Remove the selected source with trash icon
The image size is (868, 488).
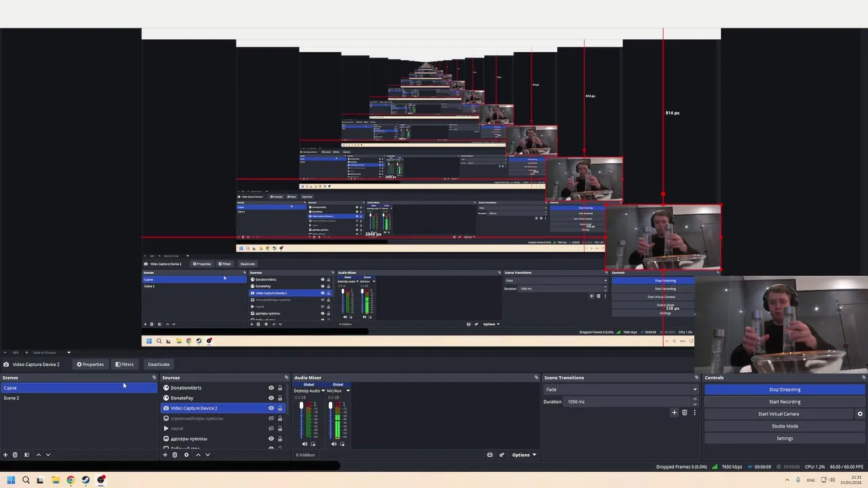pos(175,455)
